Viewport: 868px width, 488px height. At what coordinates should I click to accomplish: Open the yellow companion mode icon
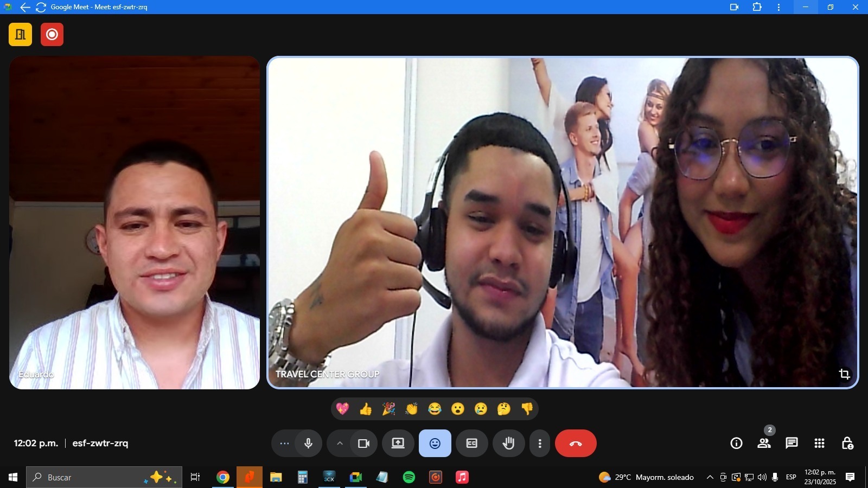pyautogui.click(x=21, y=35)
